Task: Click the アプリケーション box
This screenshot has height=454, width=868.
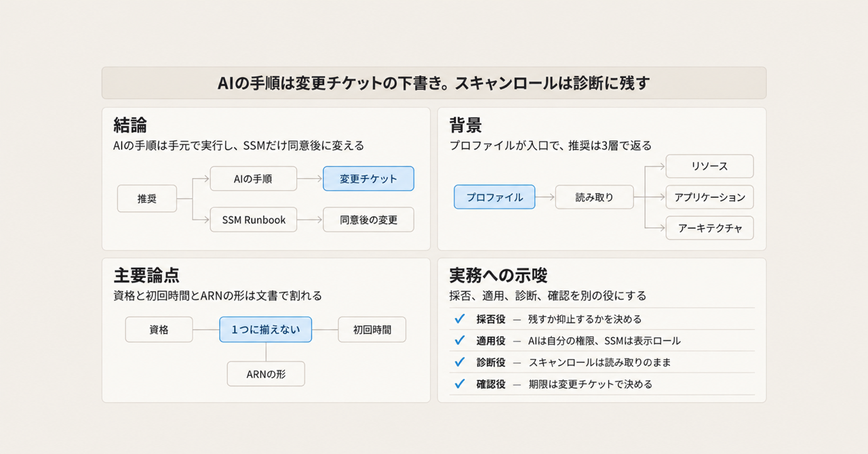Action: click(x=710, y=197)
